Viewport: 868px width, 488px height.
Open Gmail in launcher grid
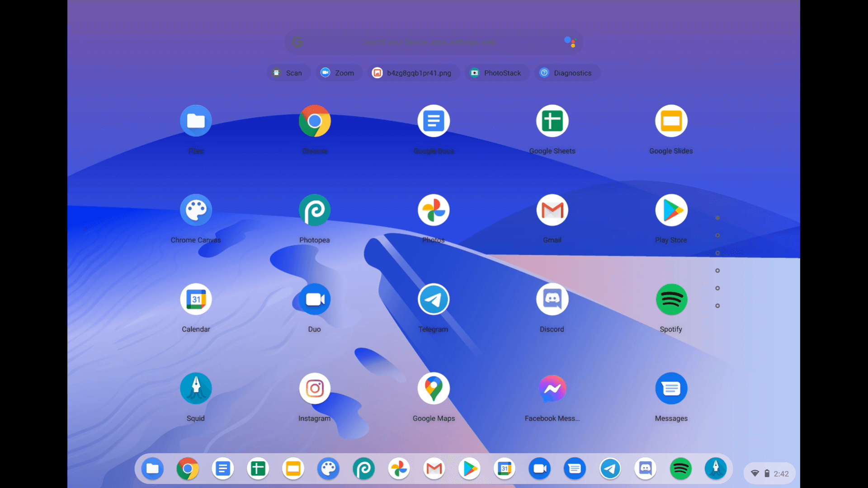coord(552,210)
